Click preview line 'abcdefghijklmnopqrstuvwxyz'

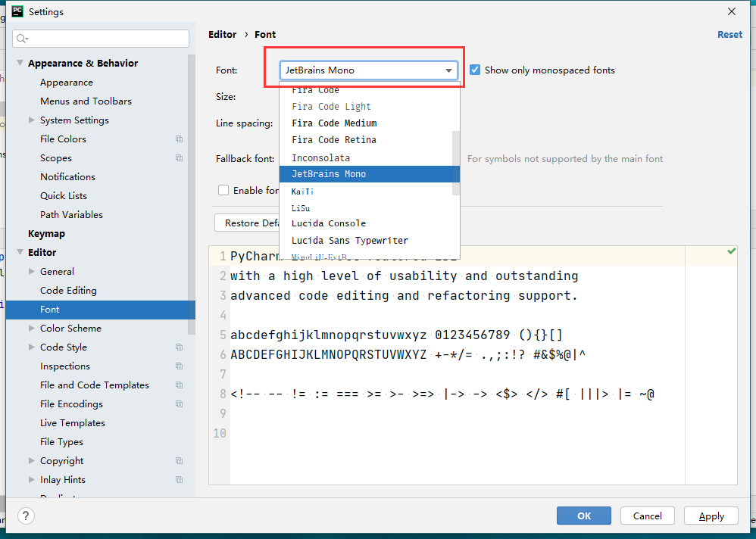click(396, 335)
